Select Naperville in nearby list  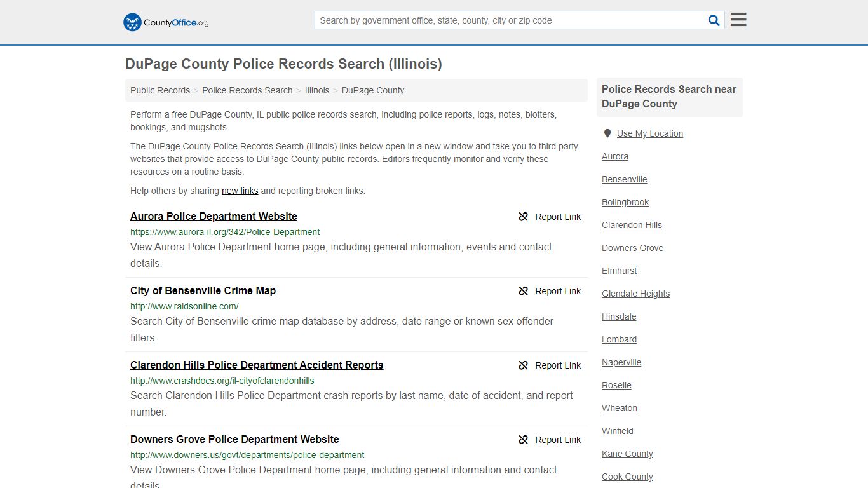[621, 362]
